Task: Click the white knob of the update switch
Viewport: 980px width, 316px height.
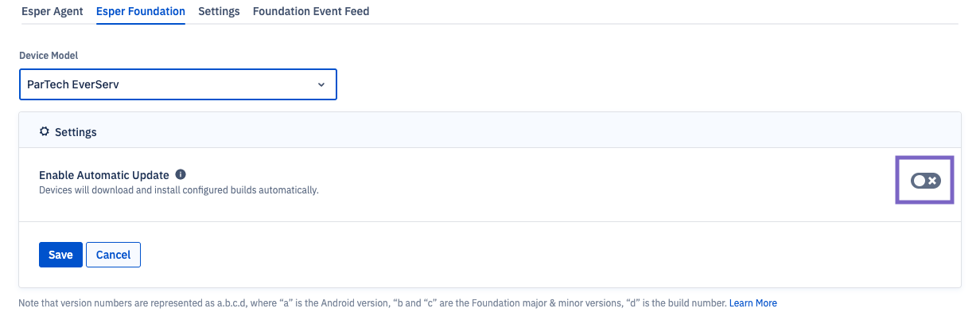Action: (919, 181)
